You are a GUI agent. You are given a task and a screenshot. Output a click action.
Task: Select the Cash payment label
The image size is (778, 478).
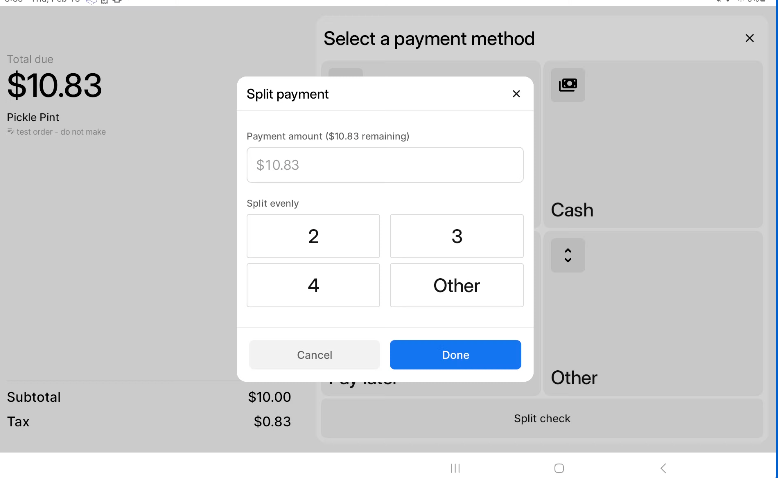click(x=572, y=210)
